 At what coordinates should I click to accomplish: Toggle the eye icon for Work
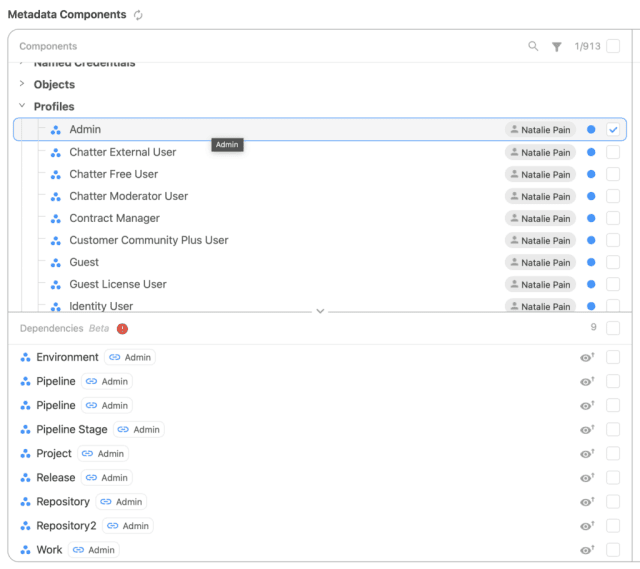587,550
